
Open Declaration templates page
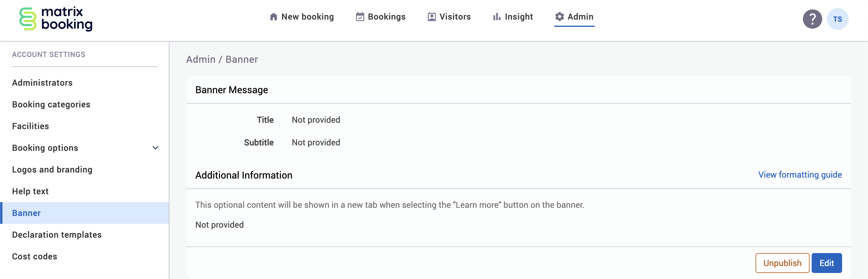(57, 235)
